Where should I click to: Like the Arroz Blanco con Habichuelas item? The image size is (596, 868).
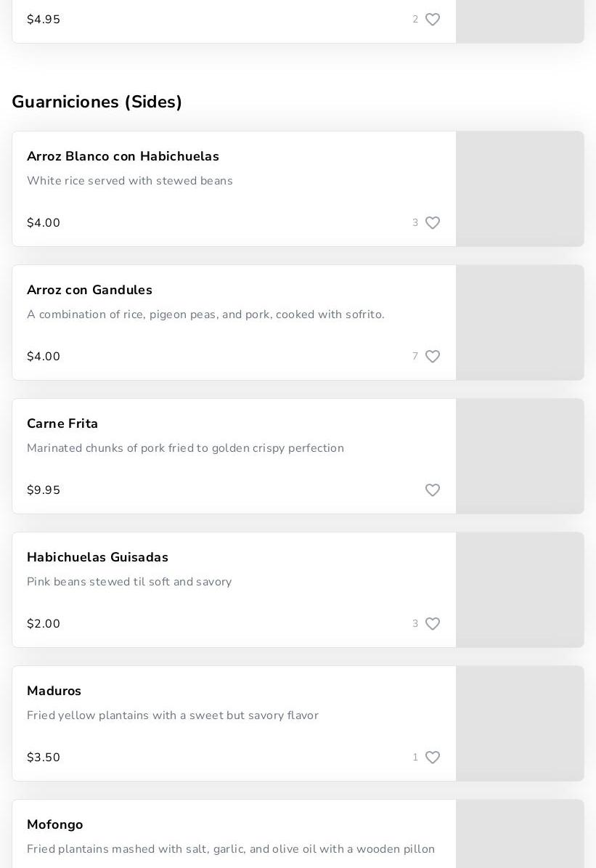tap(432, 223)
